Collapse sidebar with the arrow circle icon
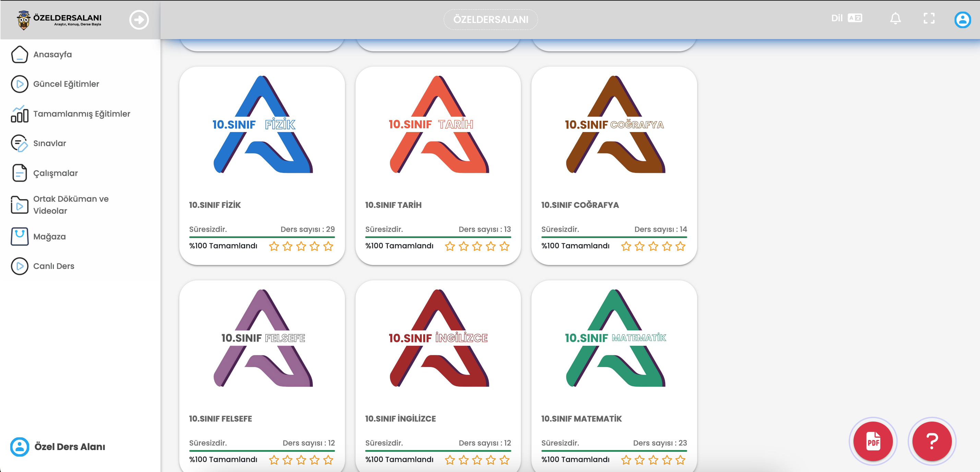 [x=139, y=20]
